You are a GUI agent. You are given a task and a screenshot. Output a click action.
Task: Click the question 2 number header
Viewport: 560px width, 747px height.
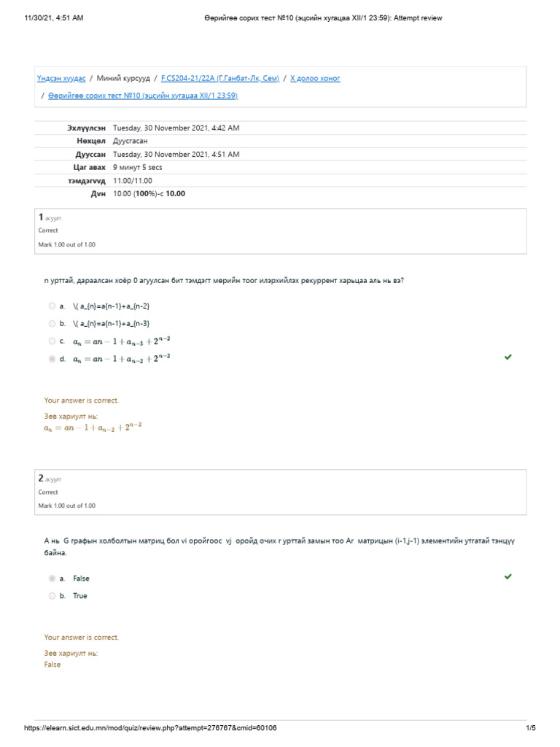click(x=42, y=479)
